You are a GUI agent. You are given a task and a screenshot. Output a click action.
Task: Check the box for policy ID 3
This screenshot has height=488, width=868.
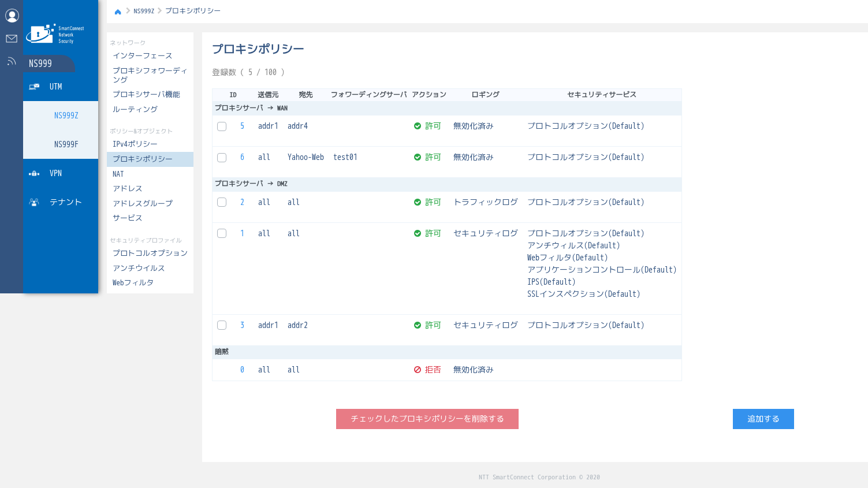pos(222,325)
